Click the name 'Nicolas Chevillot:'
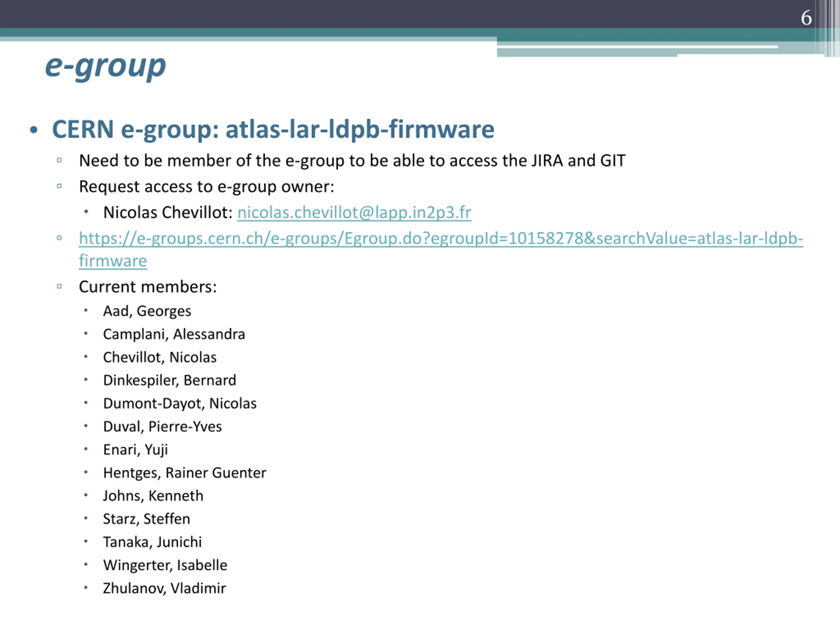Screen dimensions: 840x630 168,213
